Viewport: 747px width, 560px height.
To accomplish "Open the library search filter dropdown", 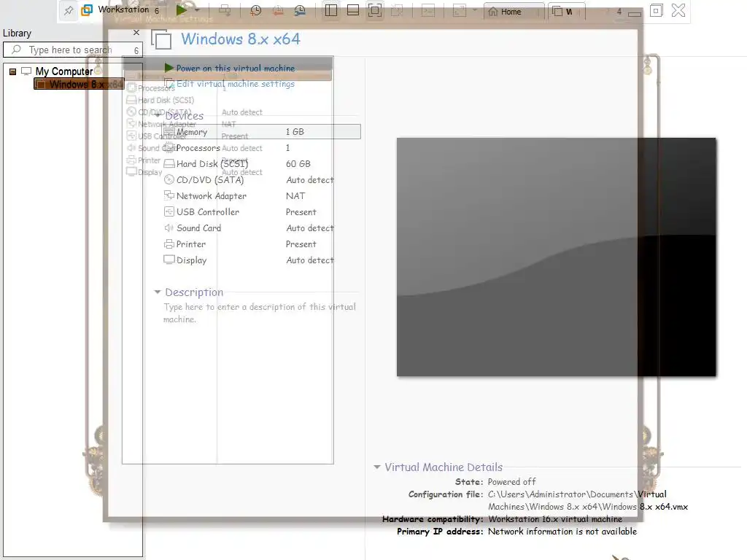I will tap(136, 50).
